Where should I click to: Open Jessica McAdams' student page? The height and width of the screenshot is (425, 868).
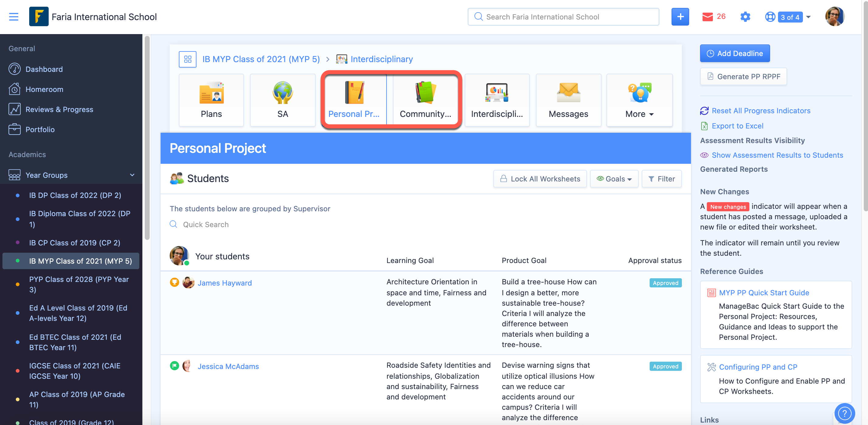coord(228,366)
